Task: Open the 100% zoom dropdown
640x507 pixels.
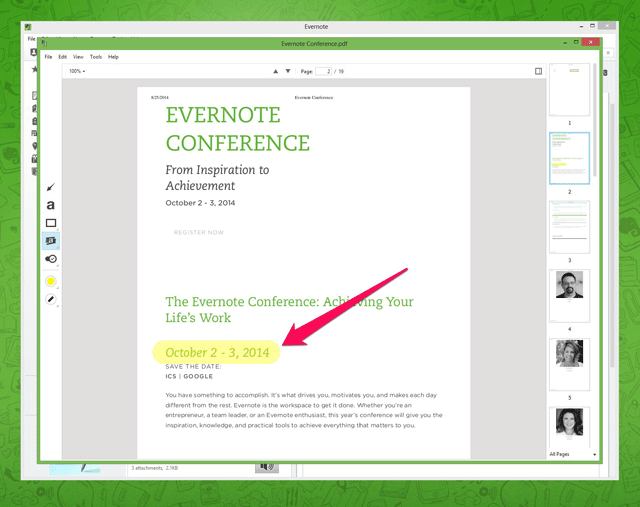Action: click(x=77, y=71)
